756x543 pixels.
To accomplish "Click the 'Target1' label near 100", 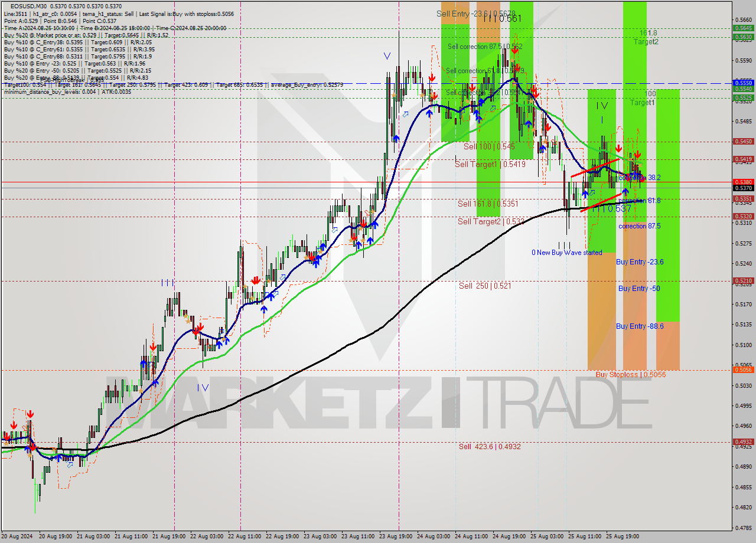I will point(642,103).
